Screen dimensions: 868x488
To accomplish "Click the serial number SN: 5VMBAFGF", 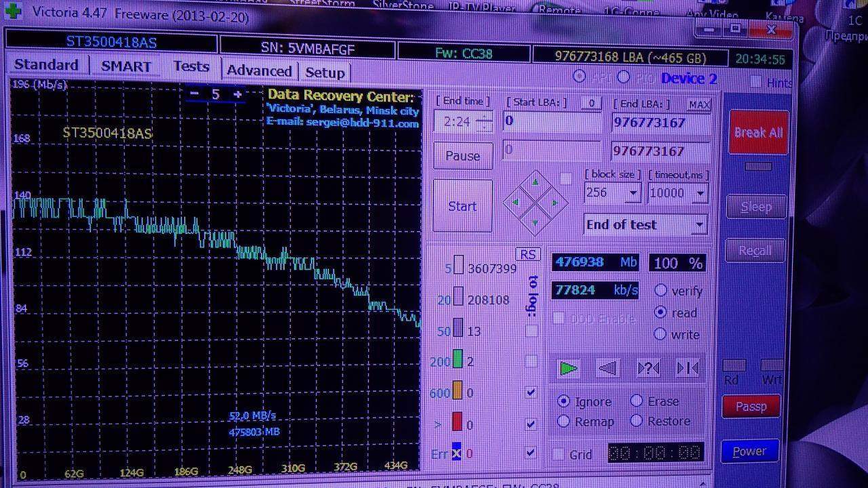I will (x=307, y=47).
